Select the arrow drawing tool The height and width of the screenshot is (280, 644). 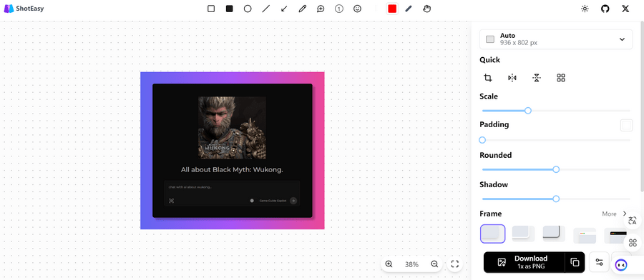(x=284, y=9)
